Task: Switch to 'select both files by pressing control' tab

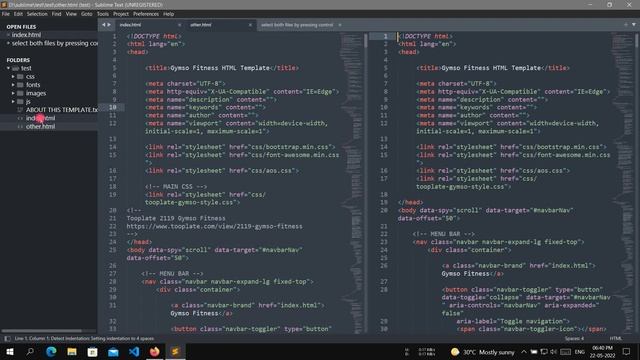Action: pyautogui.click(x=297, y=25)
